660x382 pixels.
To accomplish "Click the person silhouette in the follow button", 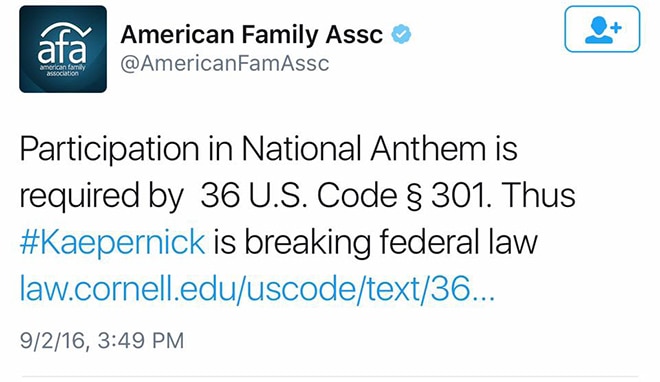I will [598, 29].
